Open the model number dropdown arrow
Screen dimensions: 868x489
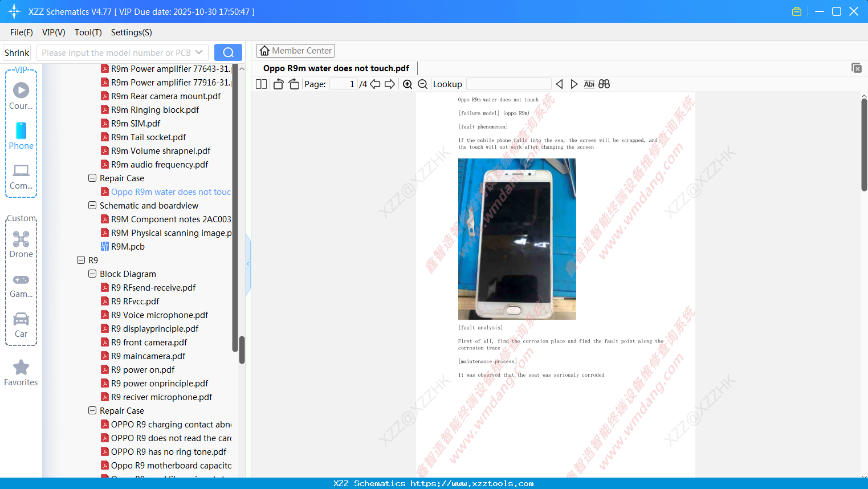point(199,52)
